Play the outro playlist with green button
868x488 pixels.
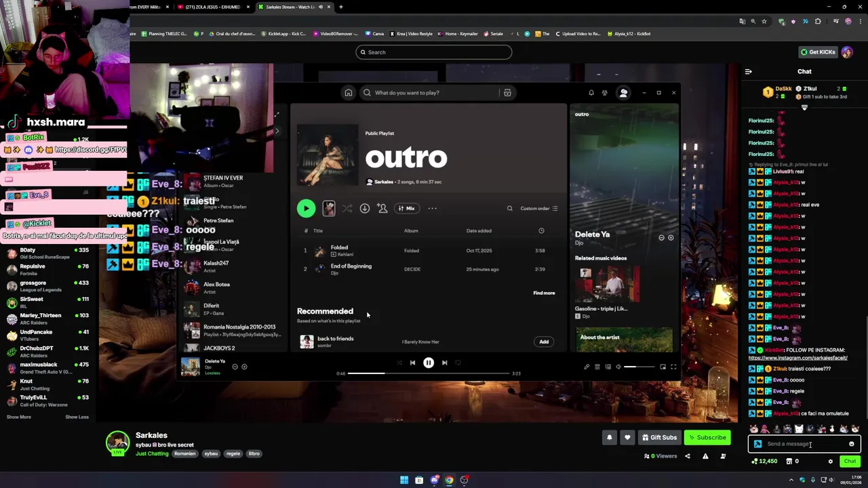(306, 208)
